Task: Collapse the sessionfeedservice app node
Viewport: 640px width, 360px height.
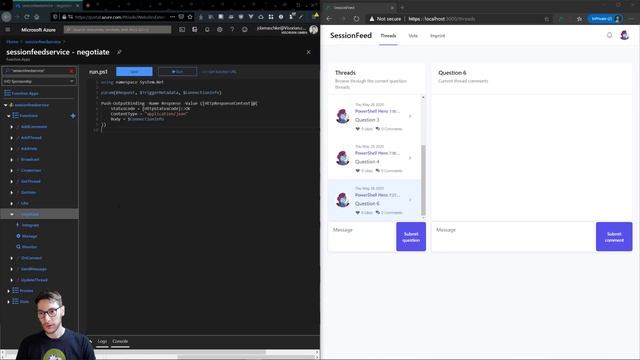Action: [5, 105]
